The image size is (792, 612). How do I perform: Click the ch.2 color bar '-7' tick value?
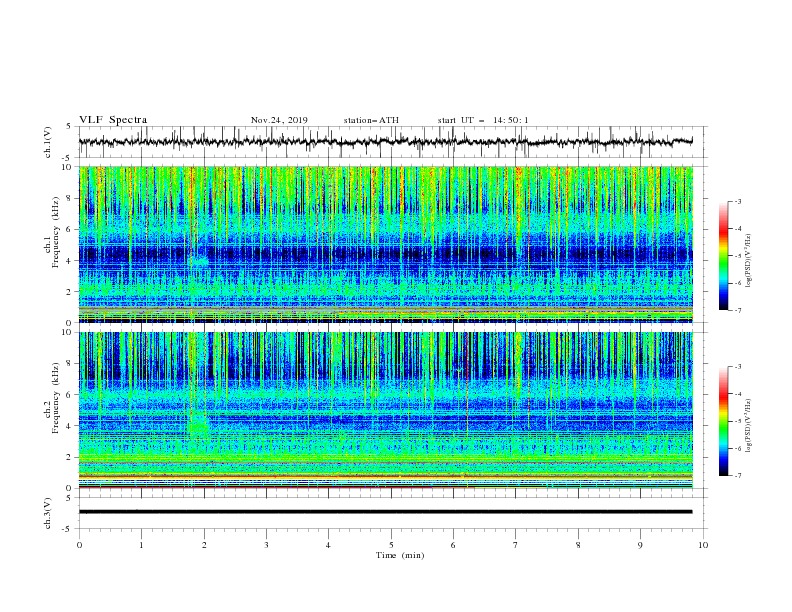tap(737, 476)
